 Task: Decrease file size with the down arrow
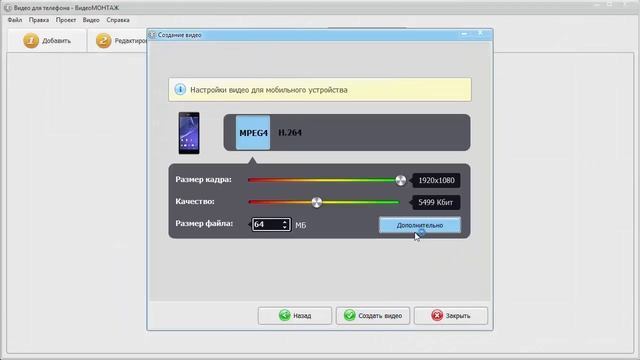[x=285, y=227]
